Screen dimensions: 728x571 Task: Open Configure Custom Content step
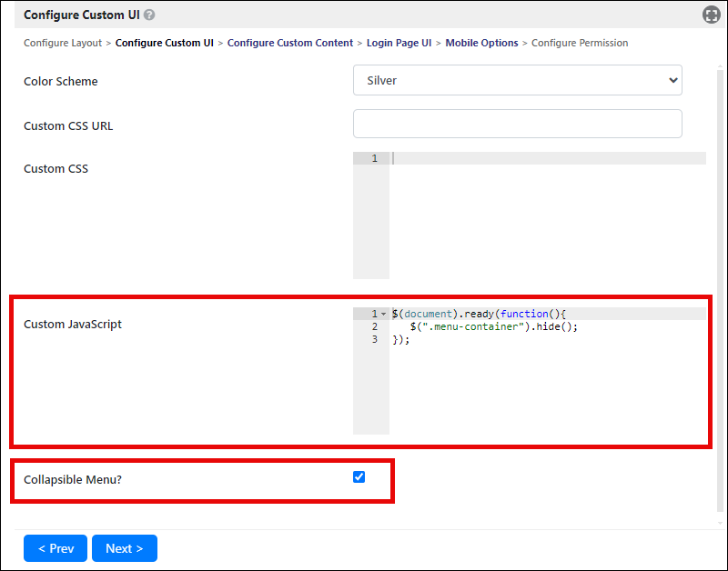tap(290, 43)
